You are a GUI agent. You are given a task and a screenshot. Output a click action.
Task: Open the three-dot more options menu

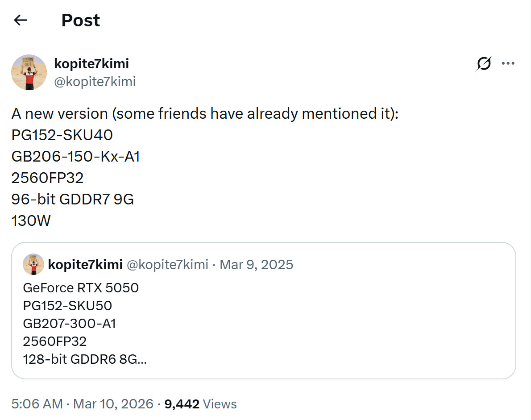pyautogui.click(x=508, y=63)
